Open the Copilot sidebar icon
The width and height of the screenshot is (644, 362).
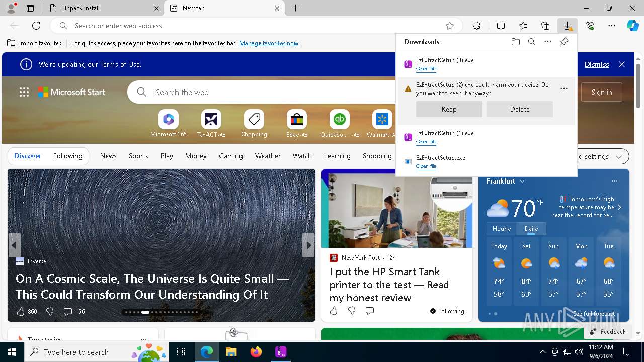pyautogui.click(x=632, y=26)
